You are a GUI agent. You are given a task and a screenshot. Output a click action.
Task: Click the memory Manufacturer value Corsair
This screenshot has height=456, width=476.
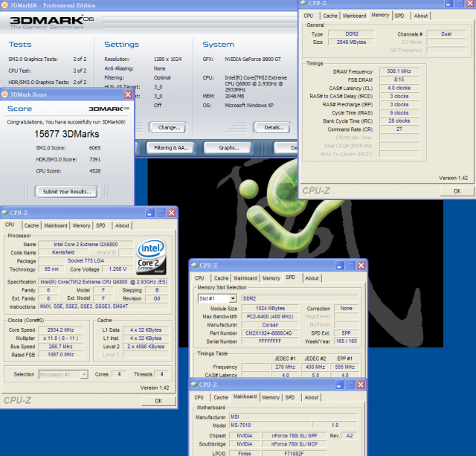click(x=270, y=325)
